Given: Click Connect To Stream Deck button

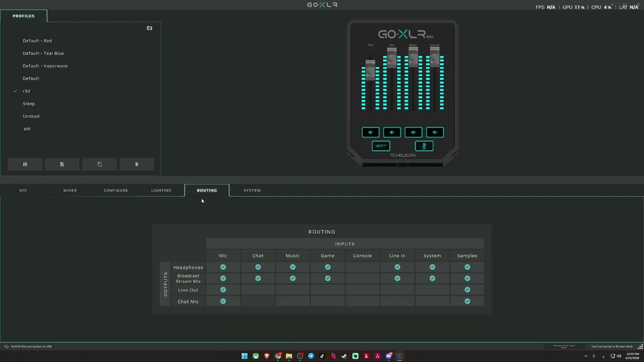Looking at the screenshot, I should (x=564, y=346).
